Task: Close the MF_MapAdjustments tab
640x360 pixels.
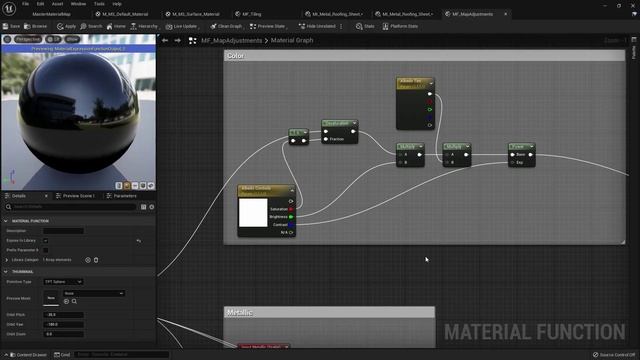Action: tap(506, 14)
